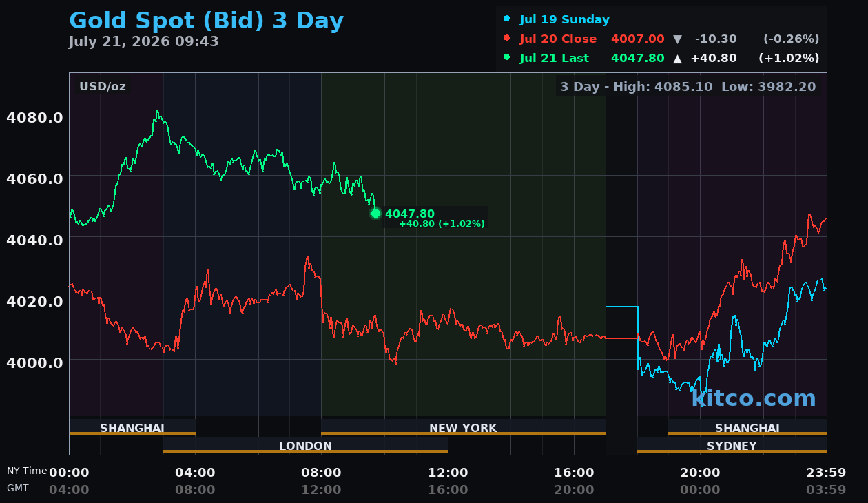Click the 12:00 NY time tick
The width and height of the screenshot is (868, 503).
(448, 473)
